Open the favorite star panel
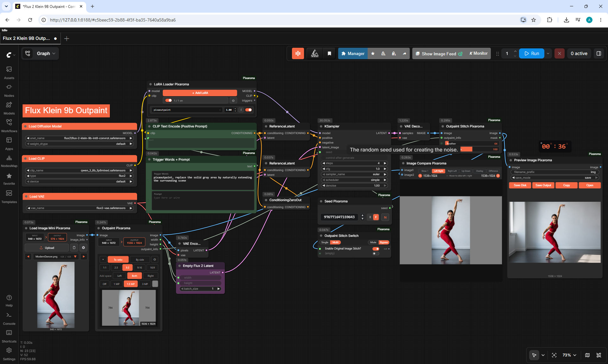This screenshot has width=608, height=364. 9,179
